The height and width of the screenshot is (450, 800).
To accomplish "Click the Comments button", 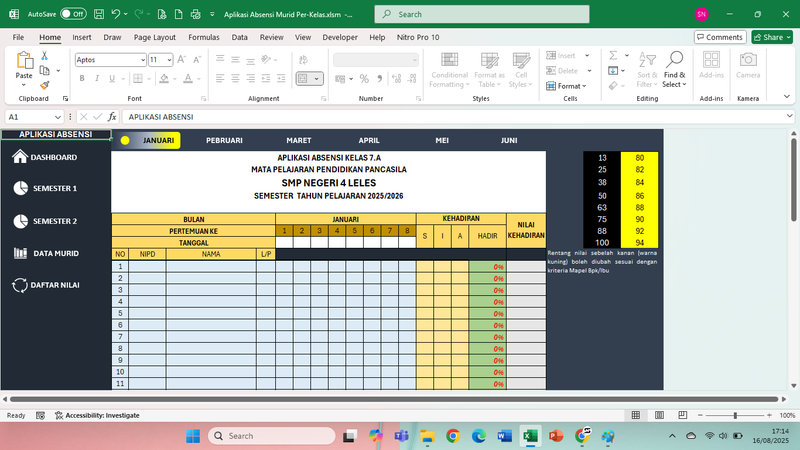I will tap(719, 37).
